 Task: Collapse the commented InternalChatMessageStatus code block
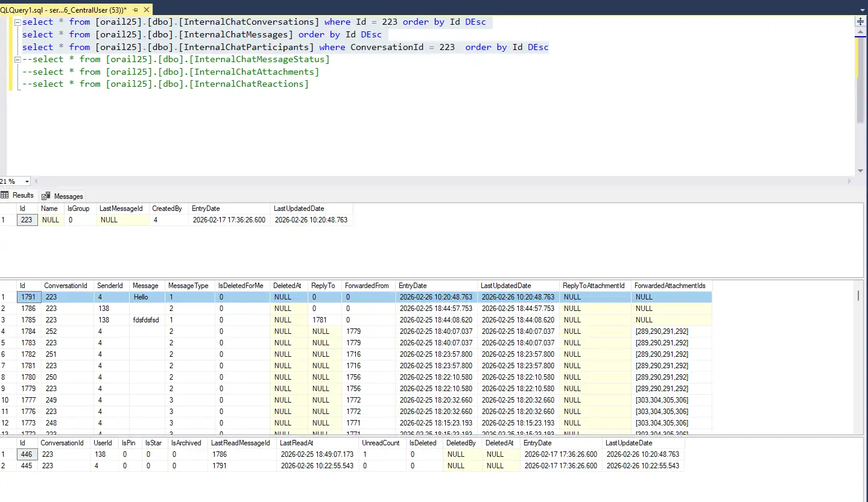(17, 60)
